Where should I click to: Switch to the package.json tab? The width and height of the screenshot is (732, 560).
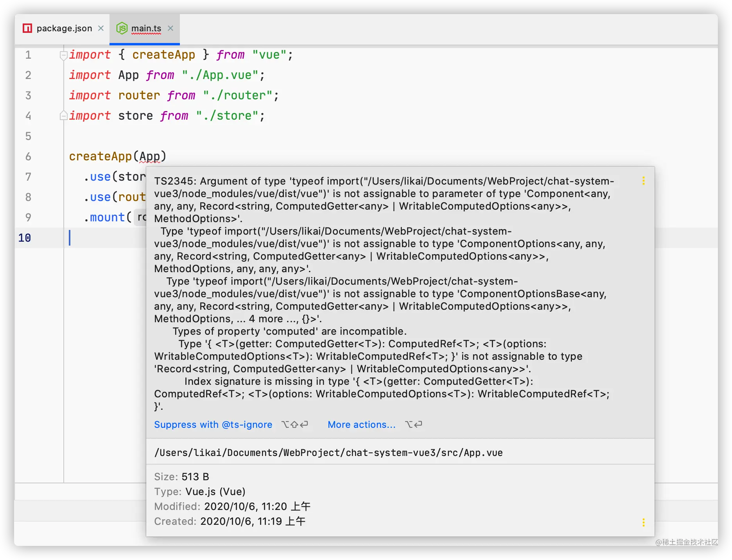64,29
